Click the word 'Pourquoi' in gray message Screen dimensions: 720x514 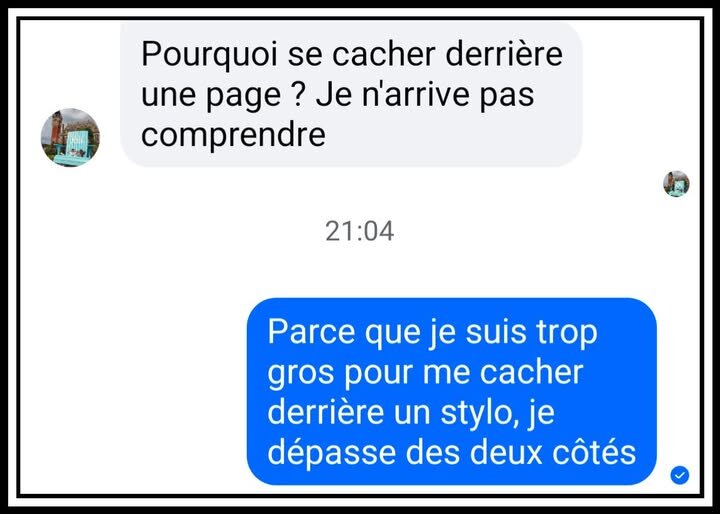pos(209,56)
